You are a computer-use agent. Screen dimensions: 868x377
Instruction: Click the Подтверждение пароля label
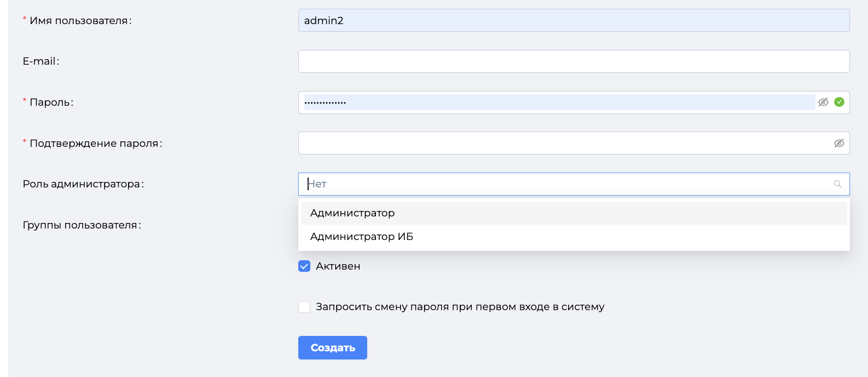coord(96,144)
